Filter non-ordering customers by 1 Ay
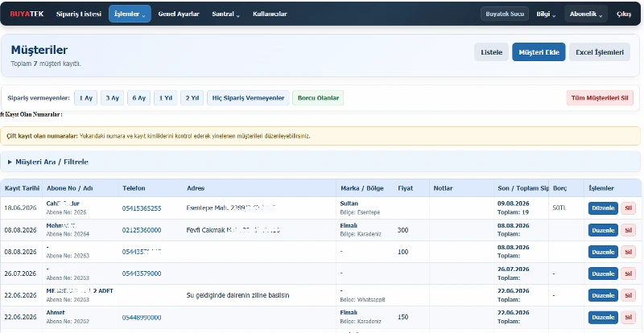The image size is (644, 333). coord(86,98)
